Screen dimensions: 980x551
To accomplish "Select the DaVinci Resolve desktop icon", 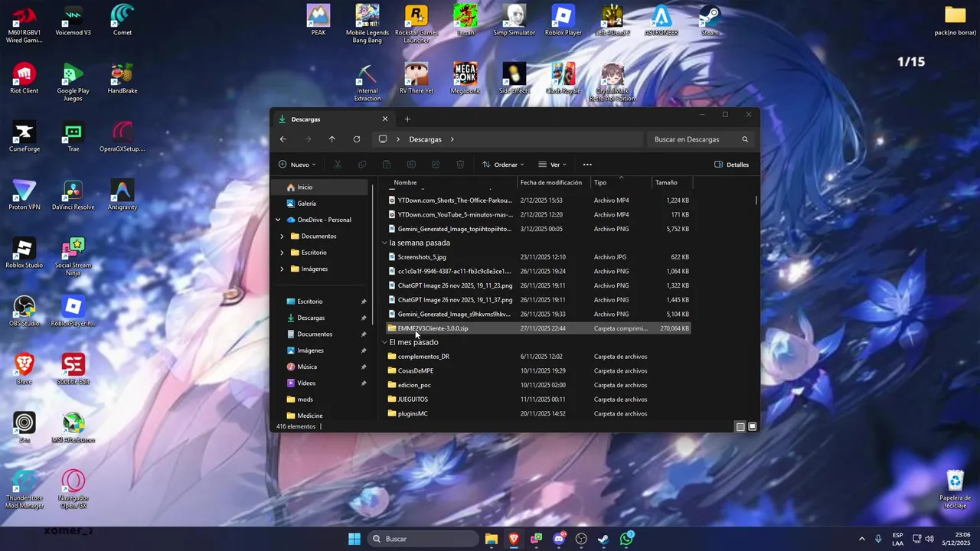I will pos(73,196).
